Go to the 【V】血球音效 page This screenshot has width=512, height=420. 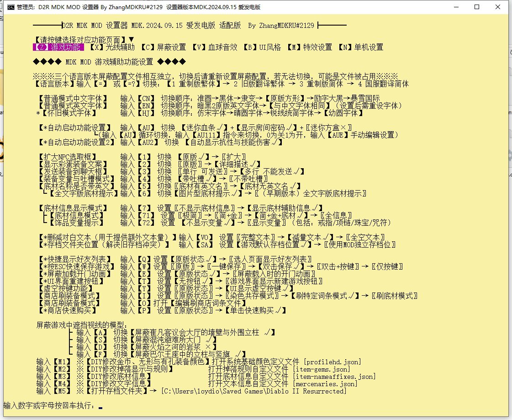click(x=215, y=47)
